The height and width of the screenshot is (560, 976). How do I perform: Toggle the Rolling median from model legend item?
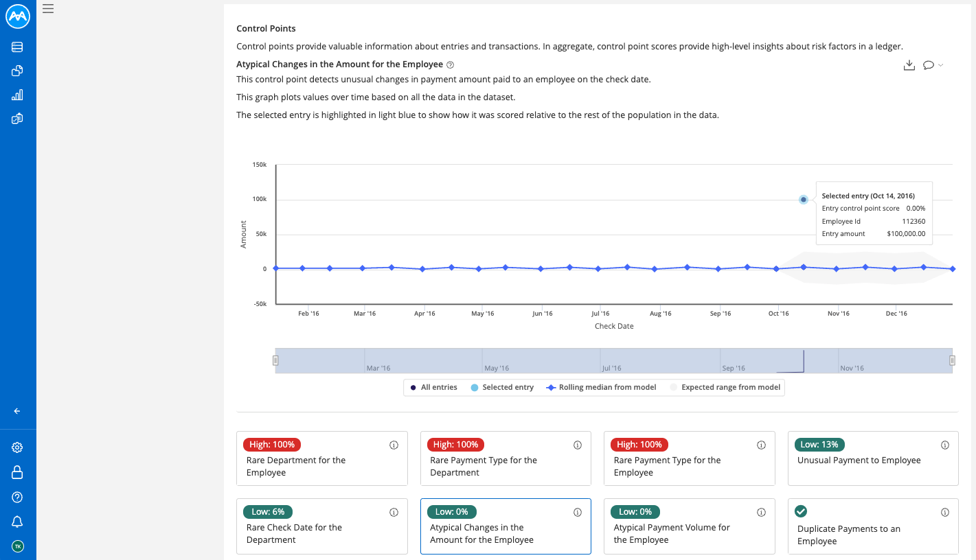600,387
